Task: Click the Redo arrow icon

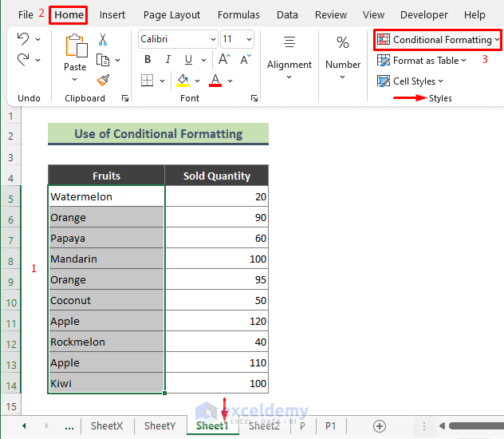Action: [x=23, y=60]
